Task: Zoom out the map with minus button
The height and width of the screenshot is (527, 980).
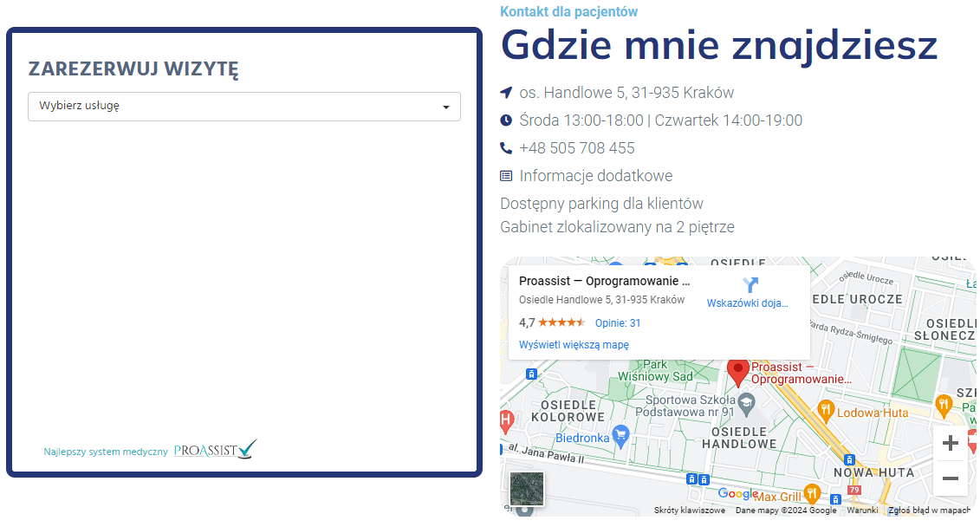Action: [x=950, y=478]
